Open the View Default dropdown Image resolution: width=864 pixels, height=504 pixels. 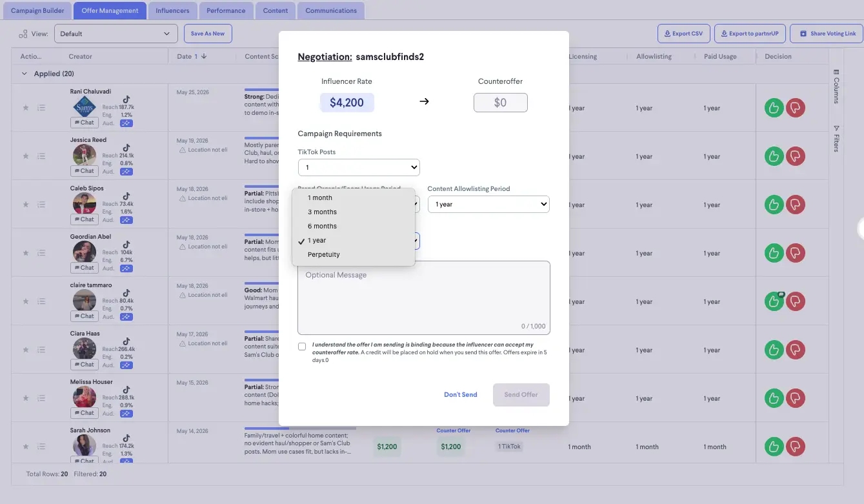(x=116, y=34)
